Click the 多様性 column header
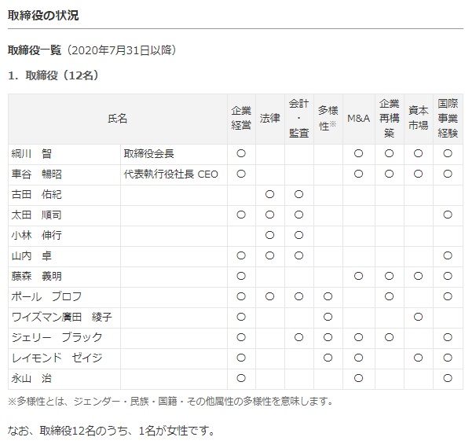This screenshot has width=476, height=448. 327,119
